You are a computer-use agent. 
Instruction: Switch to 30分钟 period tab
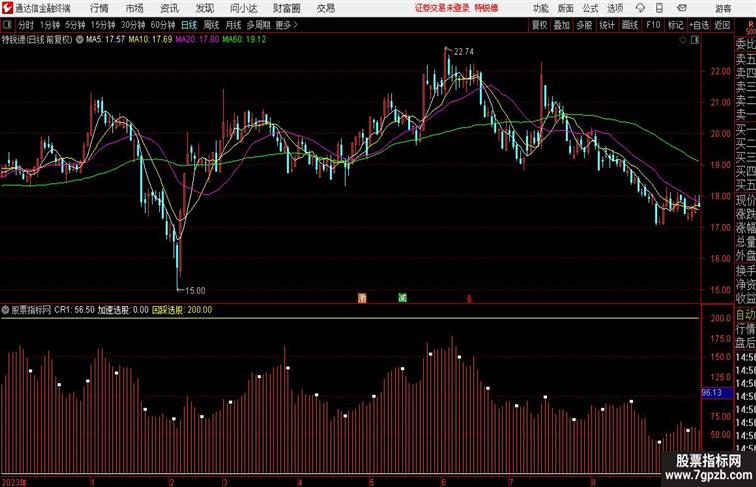pyautogui.click(x=133, y=25)
